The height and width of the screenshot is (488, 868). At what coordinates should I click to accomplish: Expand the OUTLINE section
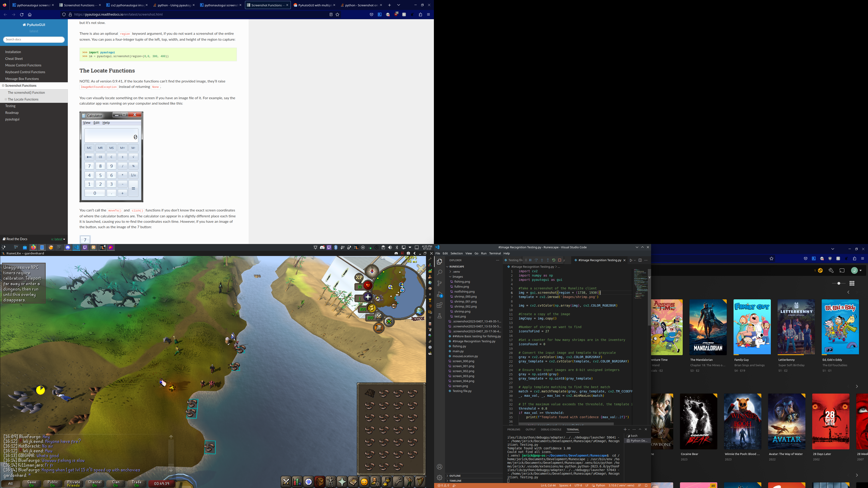tap(454, 476)
